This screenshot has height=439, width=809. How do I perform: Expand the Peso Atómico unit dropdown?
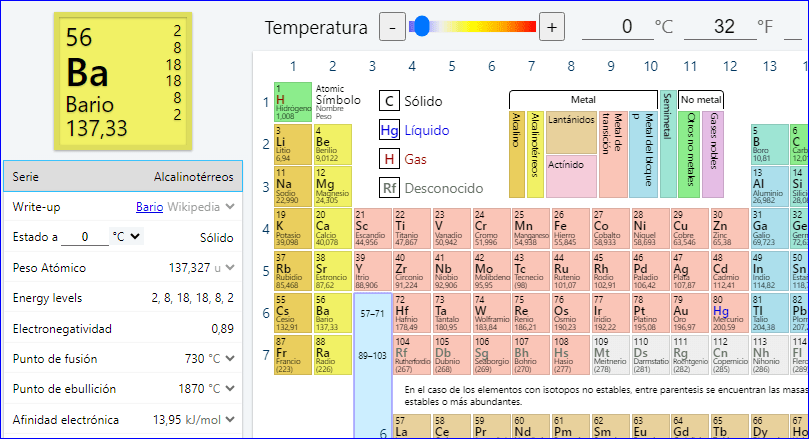[x=230, y=267]
